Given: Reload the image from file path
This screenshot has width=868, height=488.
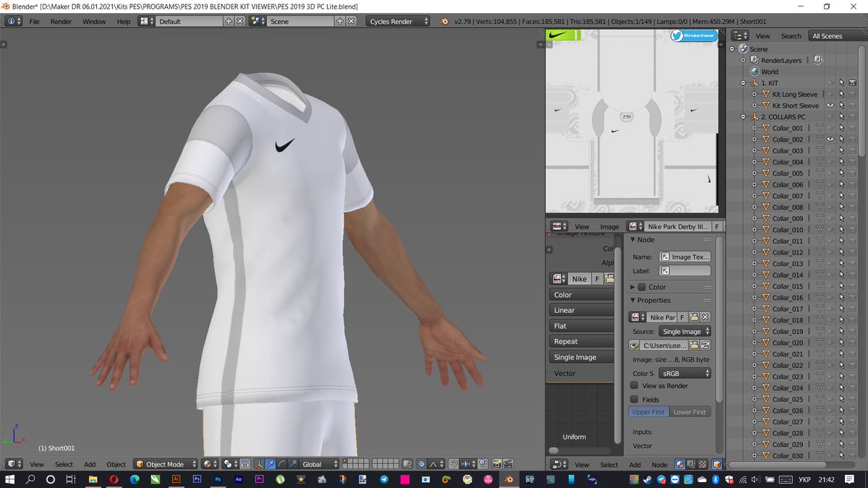Looking at the screenshot, I should [x=705, y=346].
